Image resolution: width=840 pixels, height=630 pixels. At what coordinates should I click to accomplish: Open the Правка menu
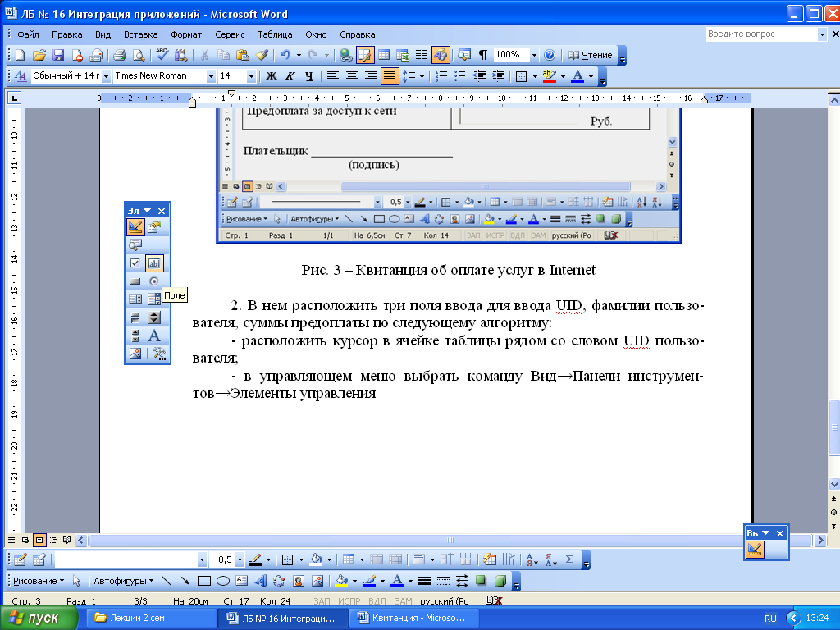67,34
